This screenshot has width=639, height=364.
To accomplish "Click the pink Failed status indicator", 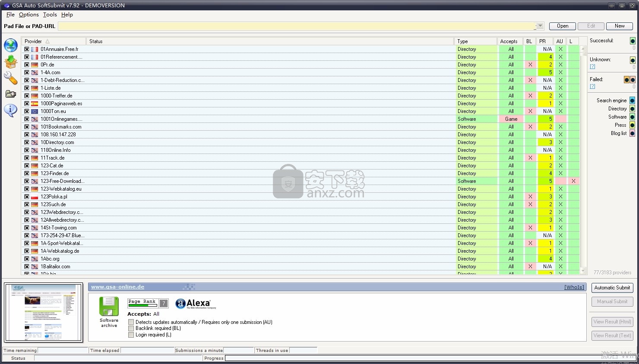I will [633, 80].
